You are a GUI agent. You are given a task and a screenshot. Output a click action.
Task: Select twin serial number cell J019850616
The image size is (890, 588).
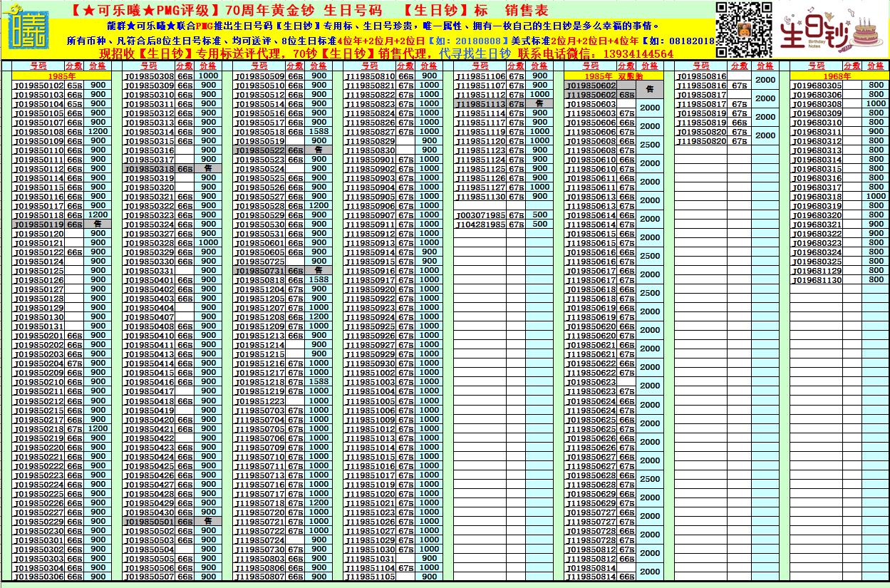point(591,252)
